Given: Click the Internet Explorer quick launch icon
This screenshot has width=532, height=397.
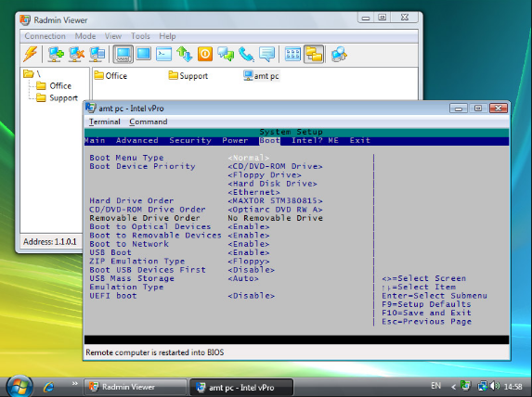Looking at the screenshot, I should tap(49, 387).
